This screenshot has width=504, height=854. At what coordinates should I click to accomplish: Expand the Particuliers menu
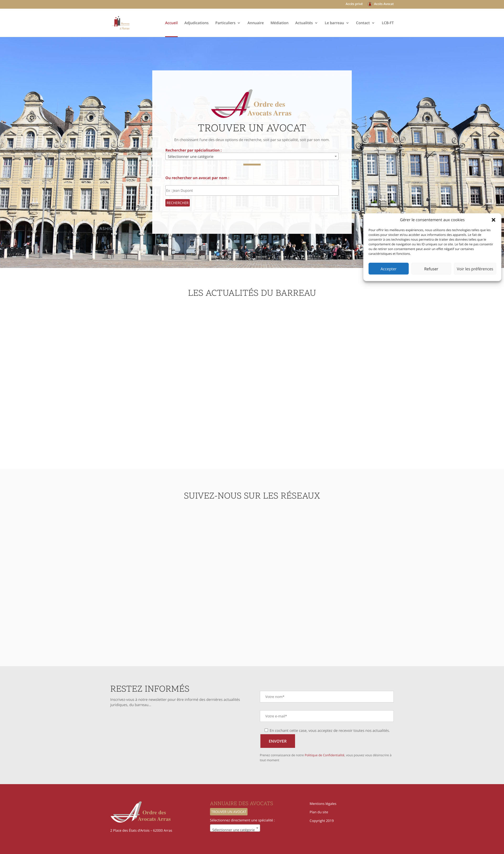[228, 23]
